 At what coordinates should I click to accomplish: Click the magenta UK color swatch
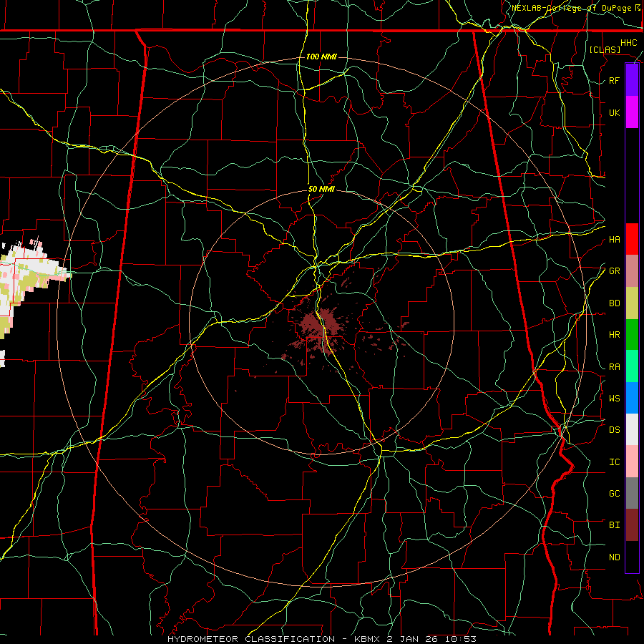(632, 112)
